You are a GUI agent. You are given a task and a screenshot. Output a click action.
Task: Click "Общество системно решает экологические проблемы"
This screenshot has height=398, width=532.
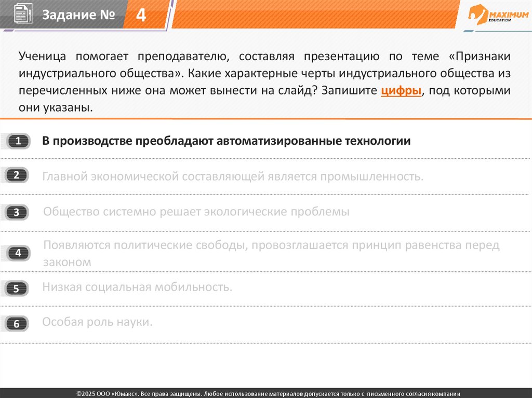[x=196, y=212]
